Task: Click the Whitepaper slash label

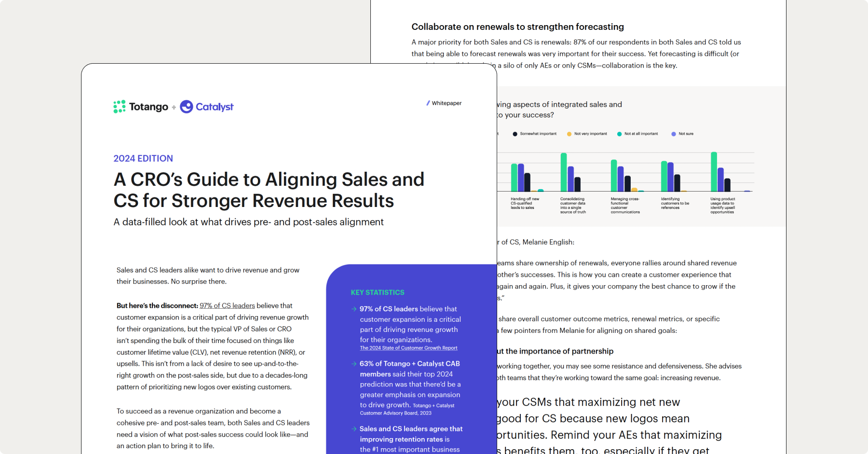Action: coord(444,103)
